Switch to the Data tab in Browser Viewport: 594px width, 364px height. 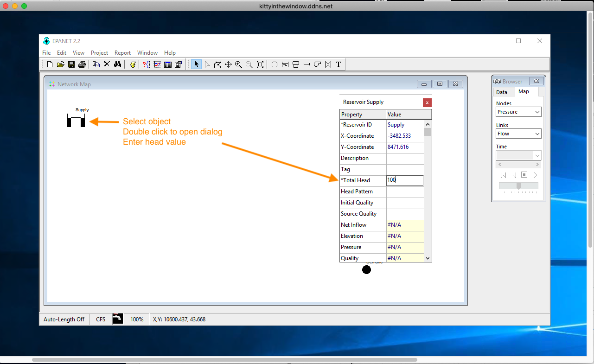pos(502,92)
